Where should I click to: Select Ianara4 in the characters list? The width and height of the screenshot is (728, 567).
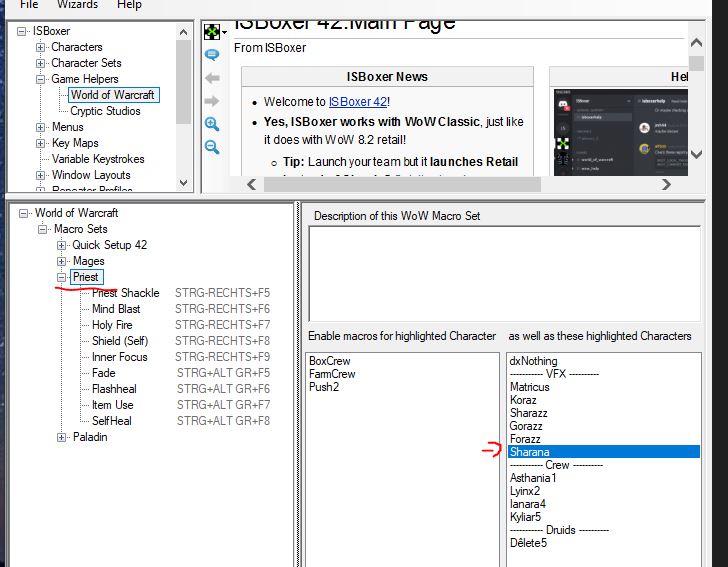coord(527,504)
